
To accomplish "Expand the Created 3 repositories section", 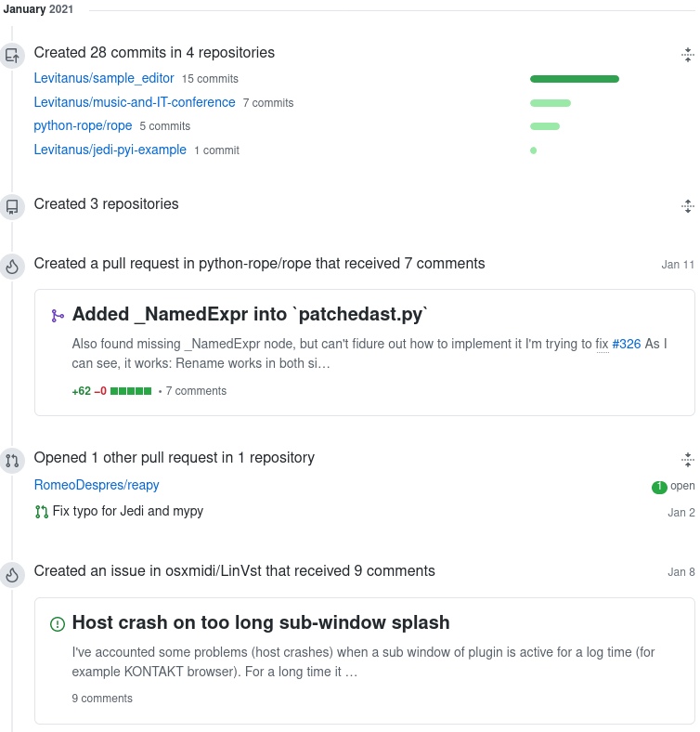I will coord(687,205).
